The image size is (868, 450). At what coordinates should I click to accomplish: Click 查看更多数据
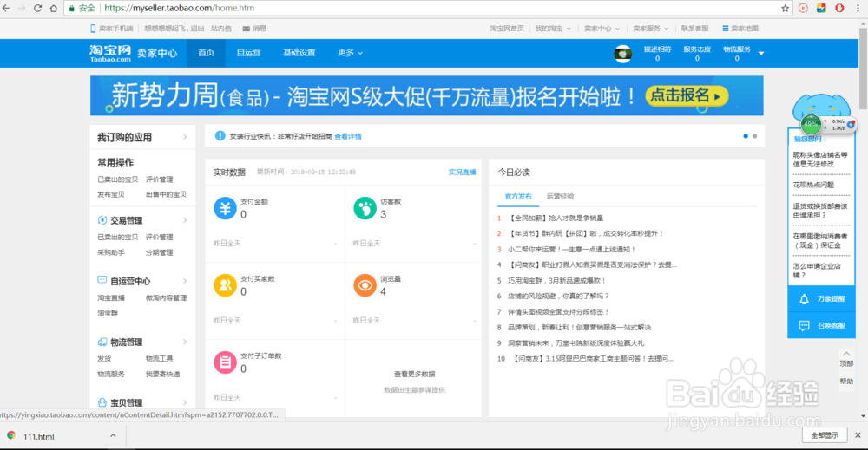[414, 375]
